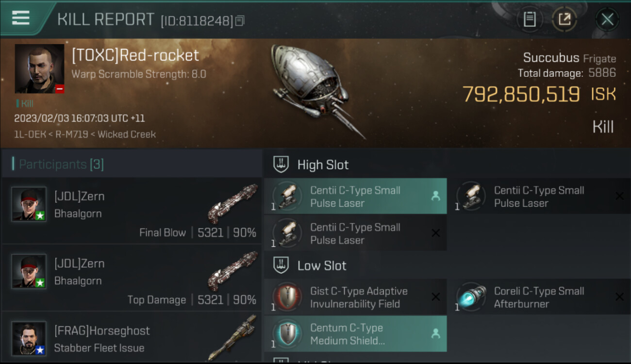The height and width of the screenshot is (364, 631).
Task: View the Stabber Fleet Issue ship icon
Action: (232, 338)
